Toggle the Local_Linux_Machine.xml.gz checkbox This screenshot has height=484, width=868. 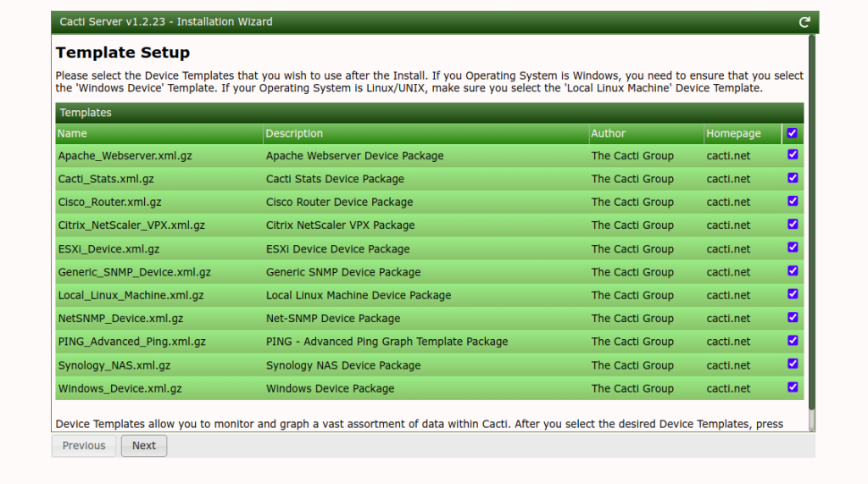pos(793,294)
